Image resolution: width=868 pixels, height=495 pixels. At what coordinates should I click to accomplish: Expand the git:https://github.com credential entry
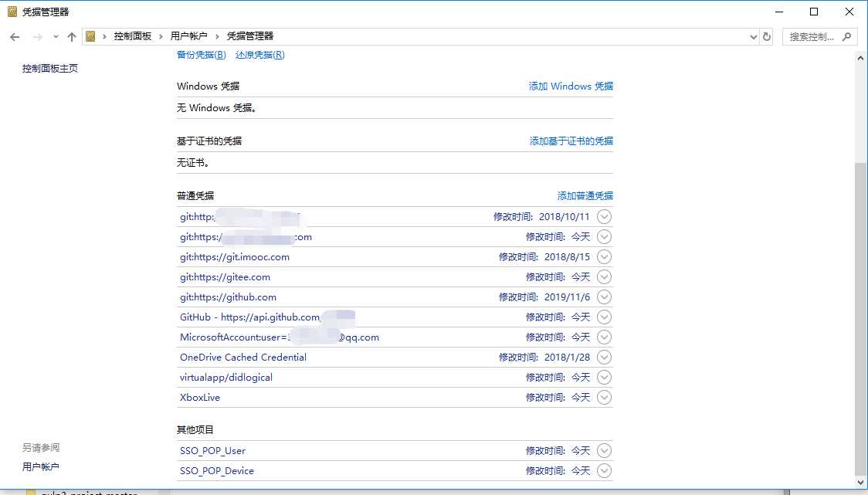click(605, 297)
